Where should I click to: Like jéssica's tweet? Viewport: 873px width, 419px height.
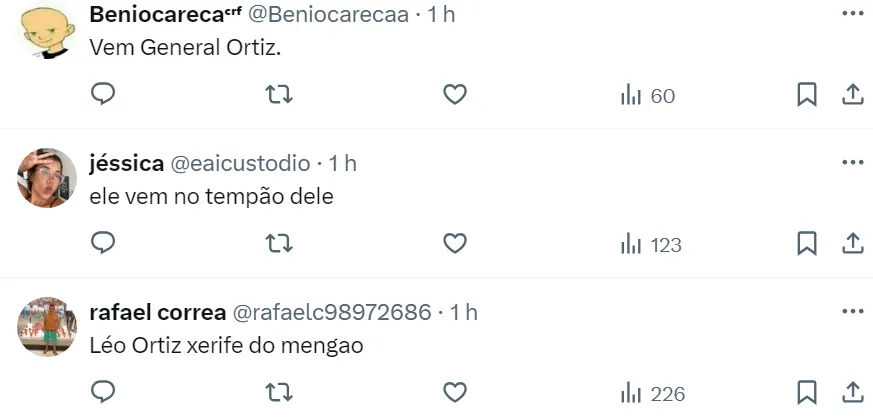tap(455, 243)
